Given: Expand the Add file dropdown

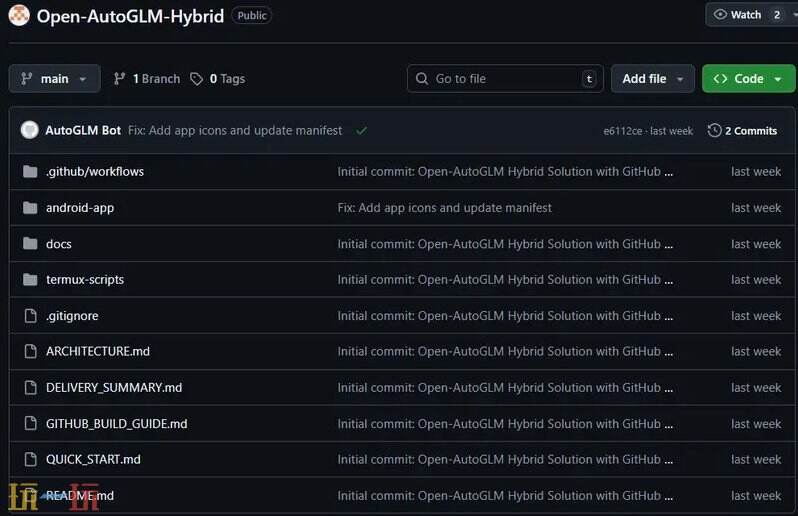Looking at the screenshot, I should pos(653,79).
